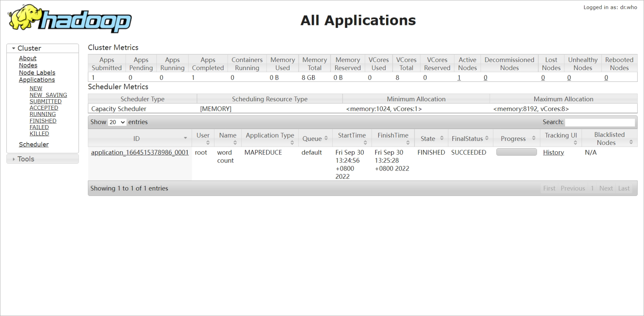Sort table by ID column
Viewport: 644px width, 316px height.
(x=140, y=138)
